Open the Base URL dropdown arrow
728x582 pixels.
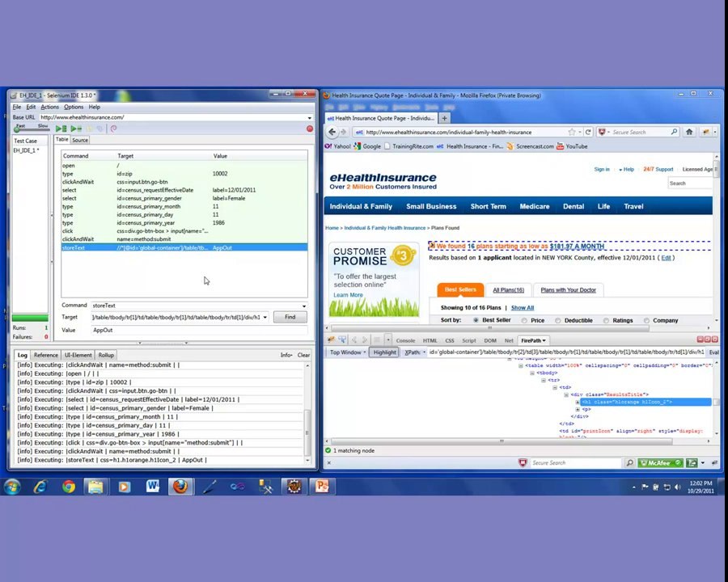point(309,118)
